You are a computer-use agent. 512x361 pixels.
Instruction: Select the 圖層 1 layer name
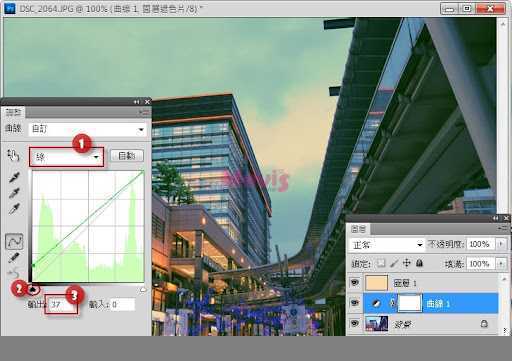[x=405, y=283]
